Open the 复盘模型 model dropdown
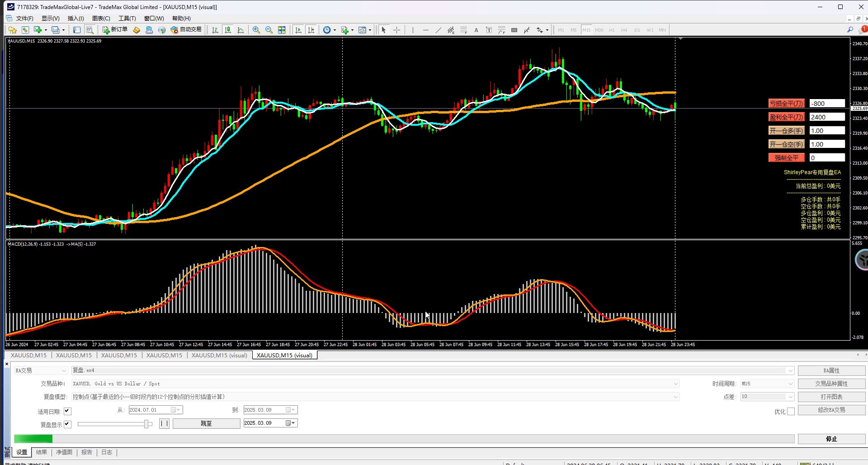The height and width of the screenshot is (465, 868). click(676, 397)
